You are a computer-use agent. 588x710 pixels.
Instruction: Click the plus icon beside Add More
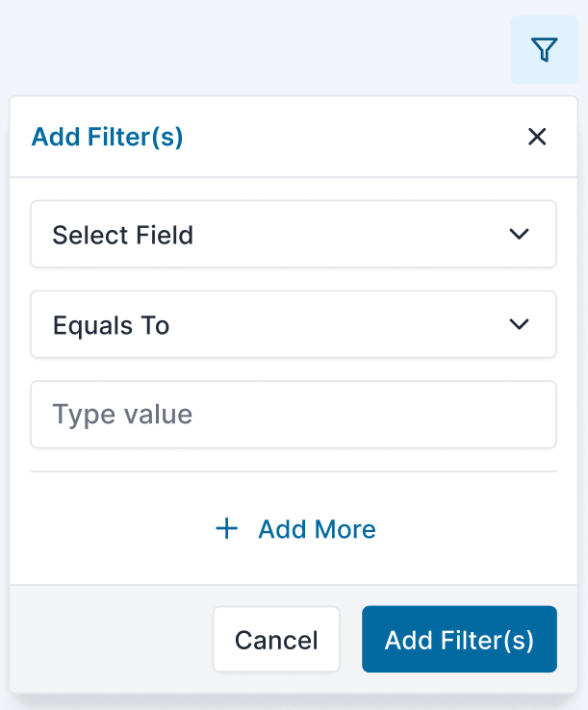coord(226,528)
